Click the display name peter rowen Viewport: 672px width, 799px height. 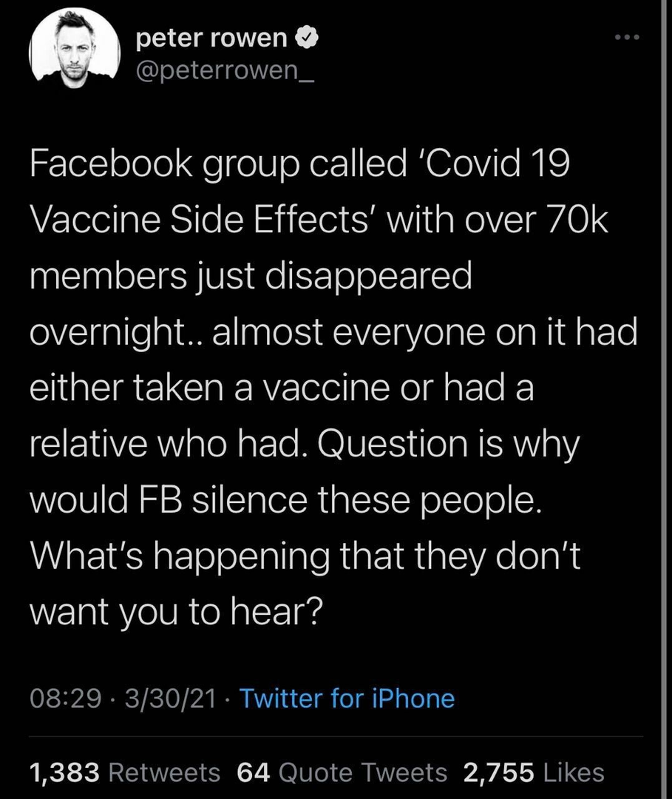pos(211,38)
